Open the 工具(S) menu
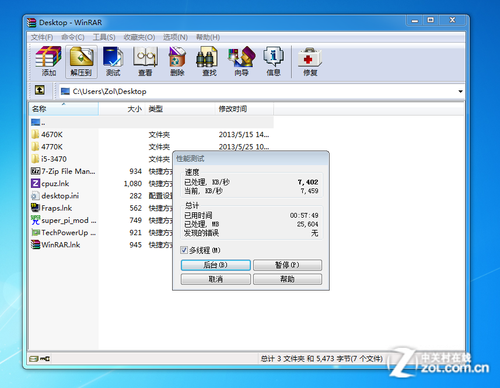The image size is (500, 388). pos(104,37)
